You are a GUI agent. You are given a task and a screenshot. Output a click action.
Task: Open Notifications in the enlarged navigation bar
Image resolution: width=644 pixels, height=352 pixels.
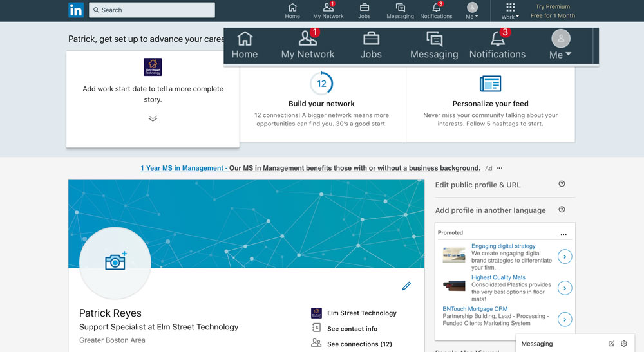(497, 45)
